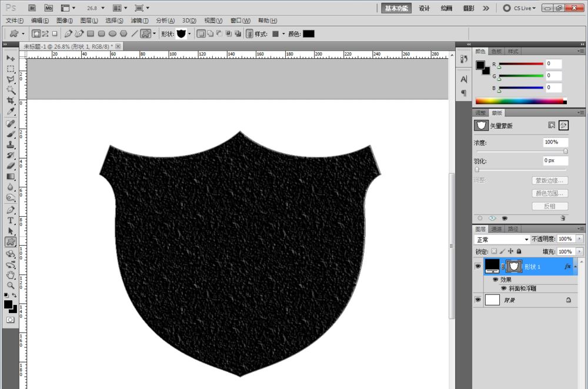Open the 填充 fill slider arrow
Screen dimensions: 588x389
580,251
